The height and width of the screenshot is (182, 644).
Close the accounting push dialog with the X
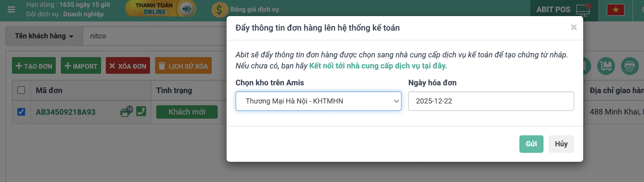[574, 27]
